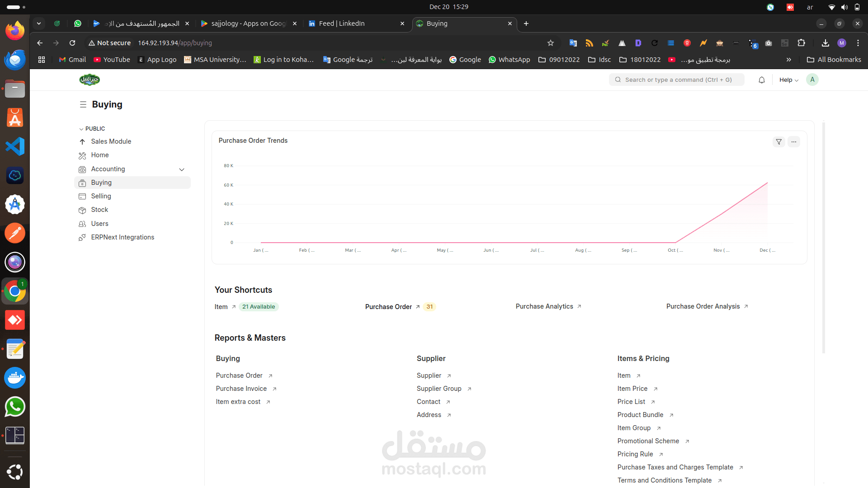Screen dimensions: 868x488
Task: Click the Users icon in sidebar
Action: 82,224
